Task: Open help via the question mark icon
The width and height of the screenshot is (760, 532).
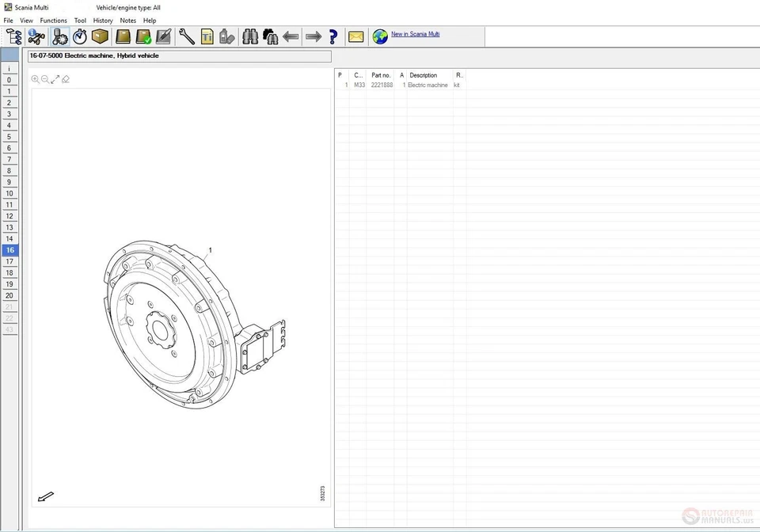Action: 332,36
